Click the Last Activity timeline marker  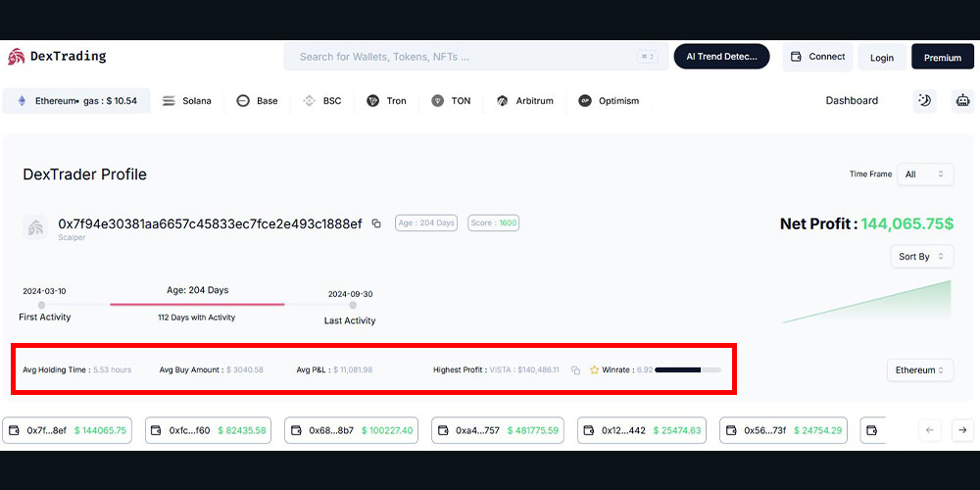(353, 305)
